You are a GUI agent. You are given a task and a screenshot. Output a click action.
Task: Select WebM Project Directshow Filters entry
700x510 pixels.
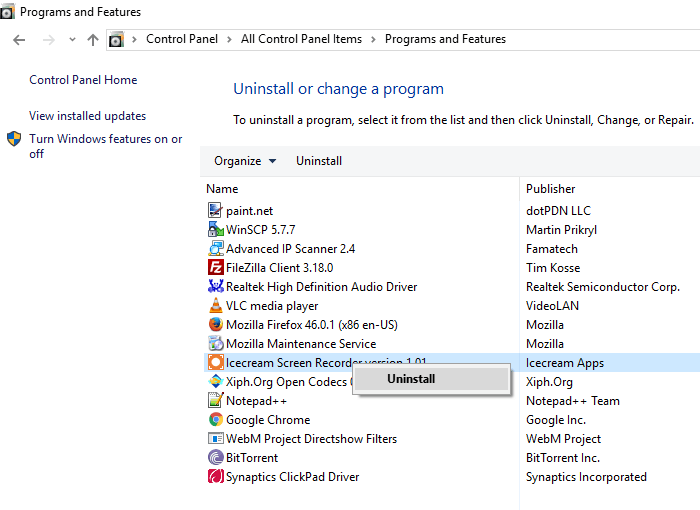pos(311,439)
